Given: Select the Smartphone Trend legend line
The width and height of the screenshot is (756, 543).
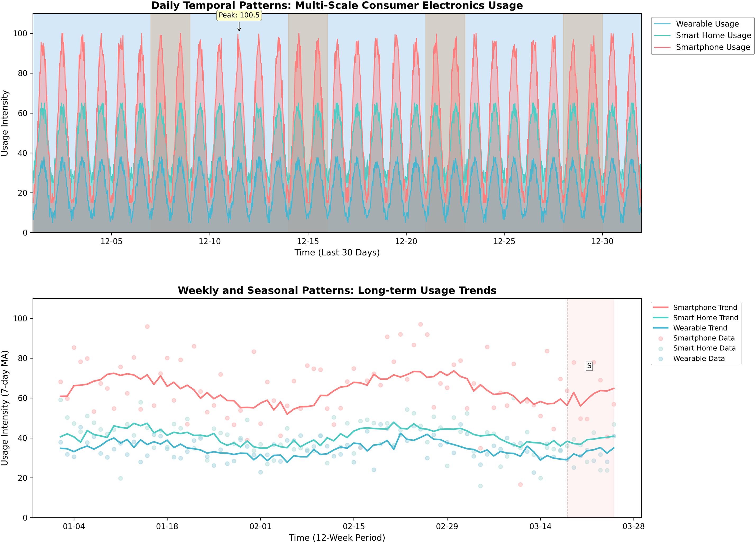Looking at the screenshot, I should pos(661,307).
